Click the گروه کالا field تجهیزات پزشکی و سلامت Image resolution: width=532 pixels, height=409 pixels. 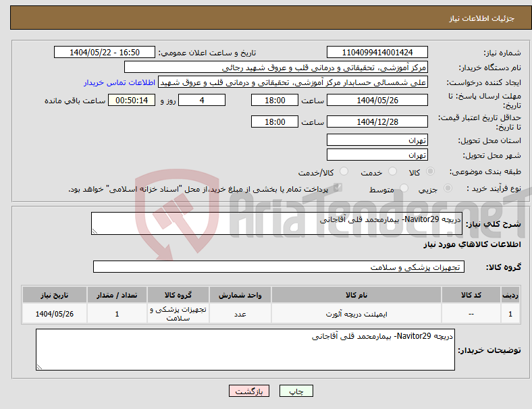(279, 267)
